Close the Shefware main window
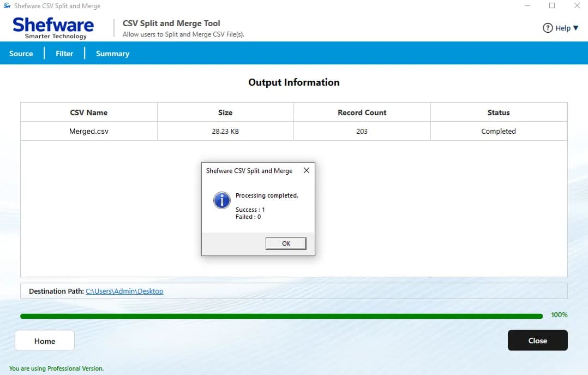 [577, 5]
